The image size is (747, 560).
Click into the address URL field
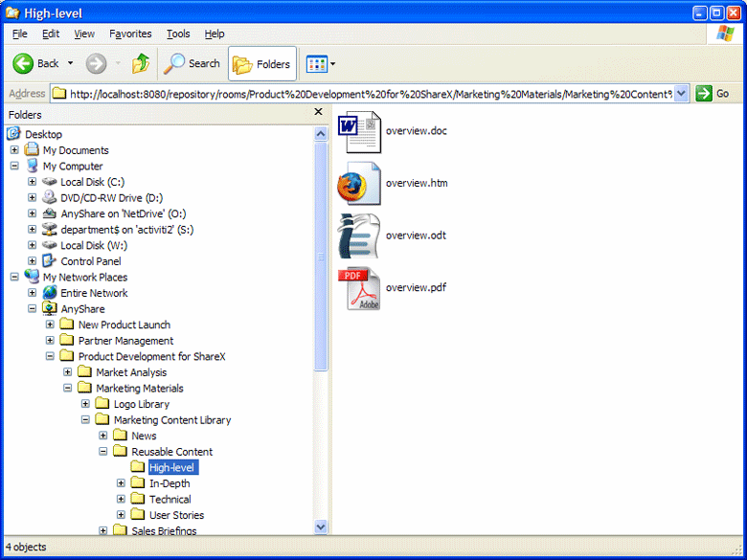371,94
